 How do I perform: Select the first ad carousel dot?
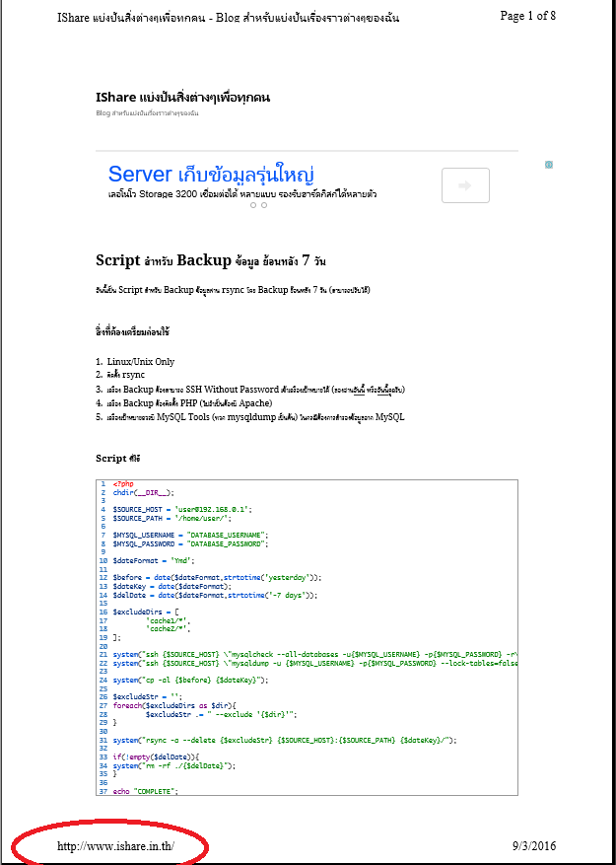coord(252,205)
